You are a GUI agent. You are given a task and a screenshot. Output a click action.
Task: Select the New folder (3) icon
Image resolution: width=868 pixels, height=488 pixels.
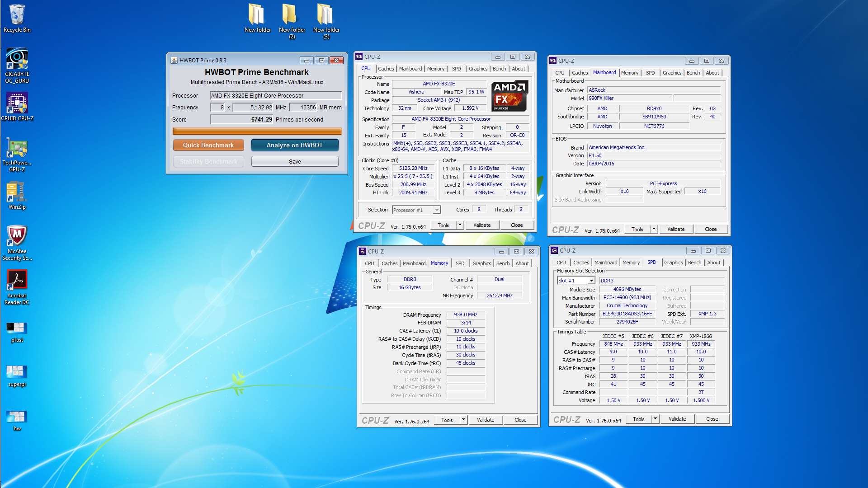click(x=326, y=21)
